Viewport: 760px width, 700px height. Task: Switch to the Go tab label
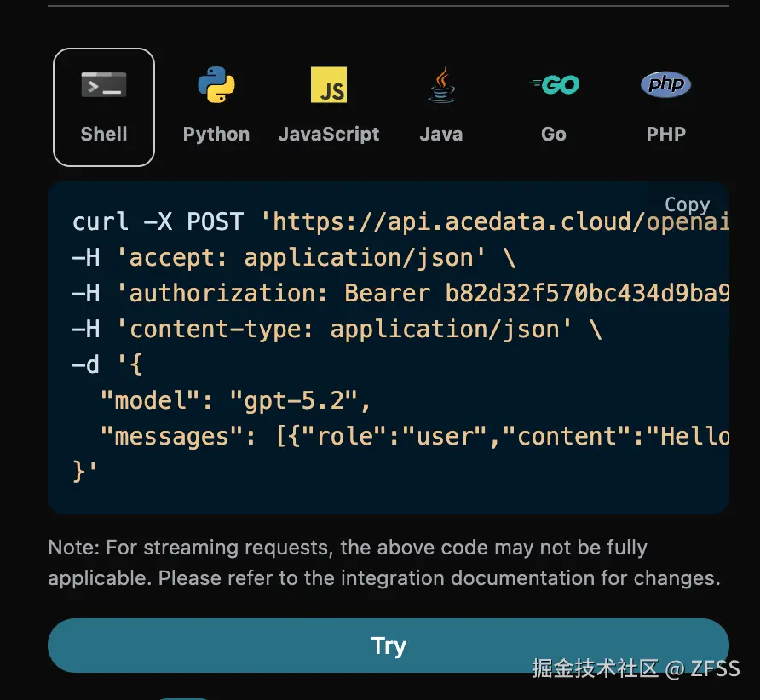554,135
